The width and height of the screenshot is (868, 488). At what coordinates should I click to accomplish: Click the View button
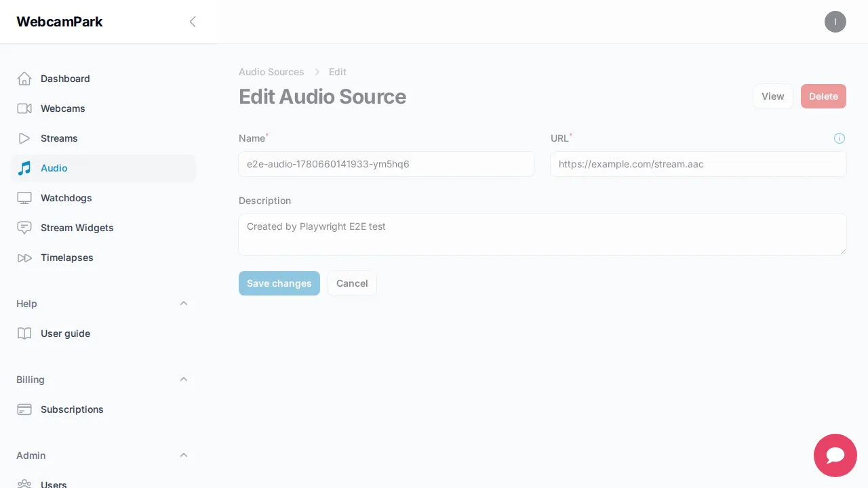[773, 96]
